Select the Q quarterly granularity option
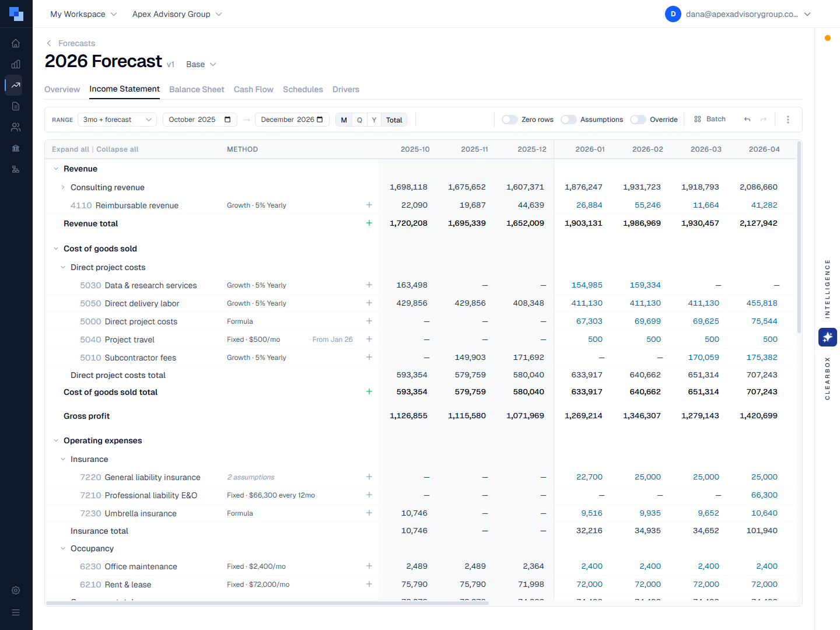The height and width of the screenshot is (630, 840). point(359,120)
